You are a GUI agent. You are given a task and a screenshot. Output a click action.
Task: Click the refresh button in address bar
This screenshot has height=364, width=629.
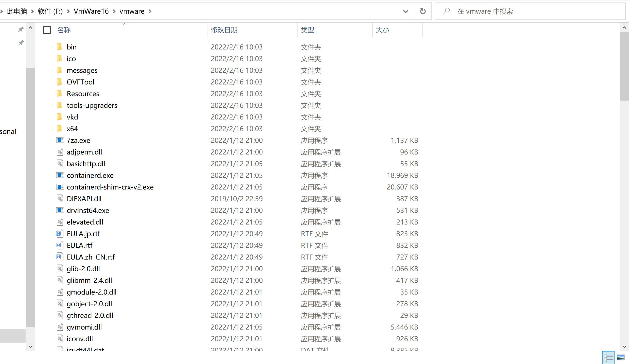tap(423, 11)
